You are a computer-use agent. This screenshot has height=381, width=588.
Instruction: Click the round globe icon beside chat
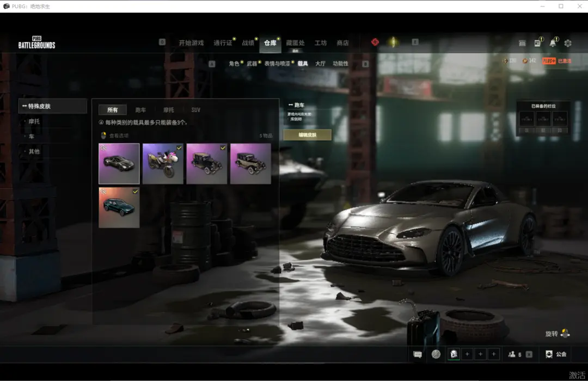point(436,354)
